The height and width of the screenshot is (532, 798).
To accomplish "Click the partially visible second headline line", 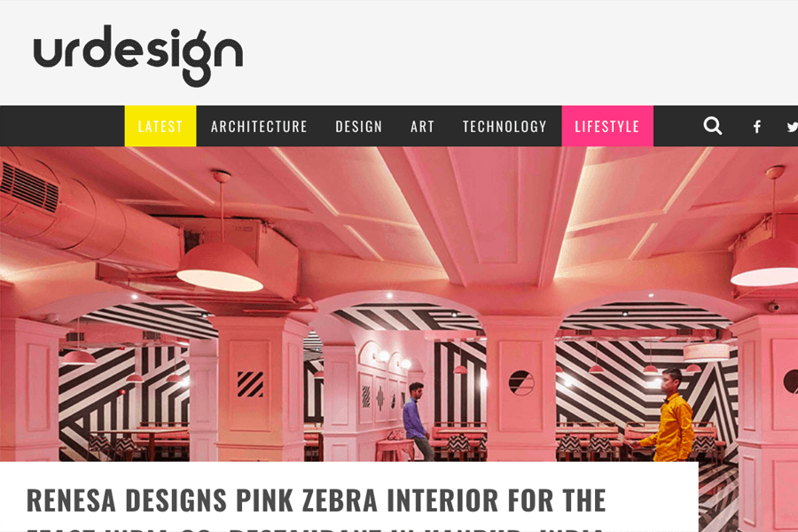I will (x=314, y=528).
